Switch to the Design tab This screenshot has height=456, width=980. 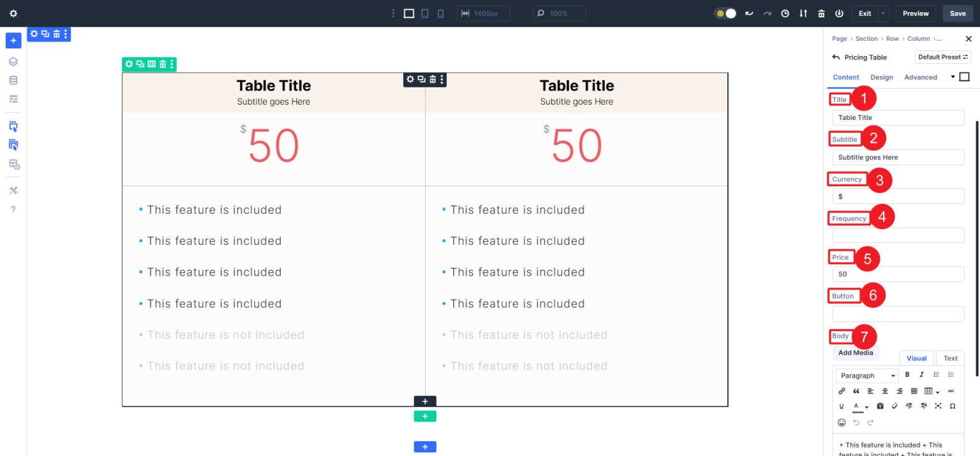click(882, 77)
